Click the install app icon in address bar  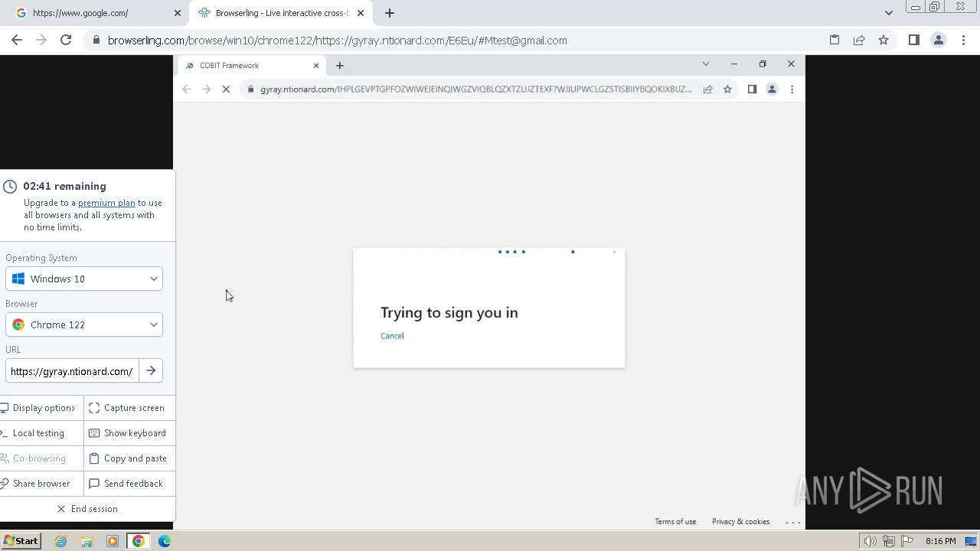click(835, 40)
